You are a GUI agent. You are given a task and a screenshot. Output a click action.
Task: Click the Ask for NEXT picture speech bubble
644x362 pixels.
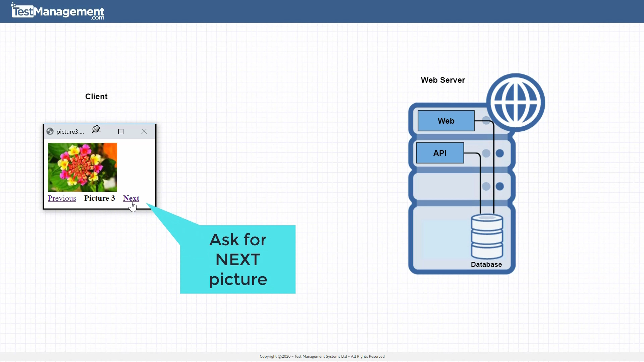point(237,259)
